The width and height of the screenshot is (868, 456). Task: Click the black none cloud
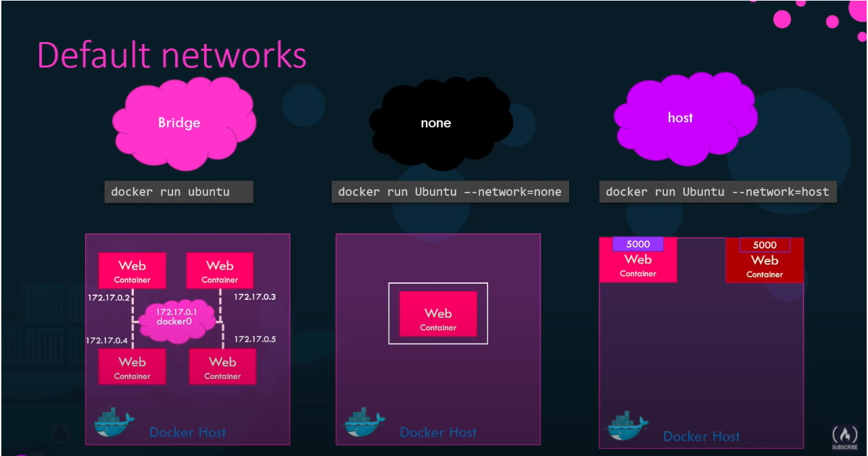coord(436,124)
